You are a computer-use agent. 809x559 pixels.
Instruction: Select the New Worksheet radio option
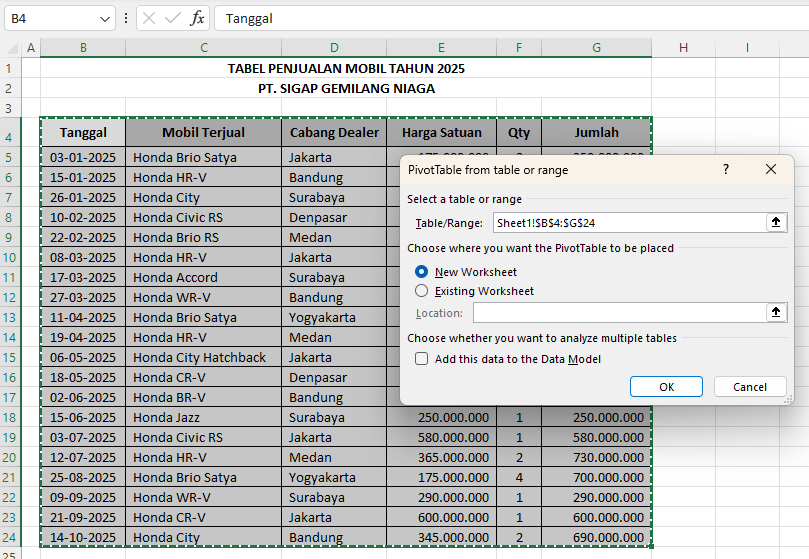click(x=422, y=272)
